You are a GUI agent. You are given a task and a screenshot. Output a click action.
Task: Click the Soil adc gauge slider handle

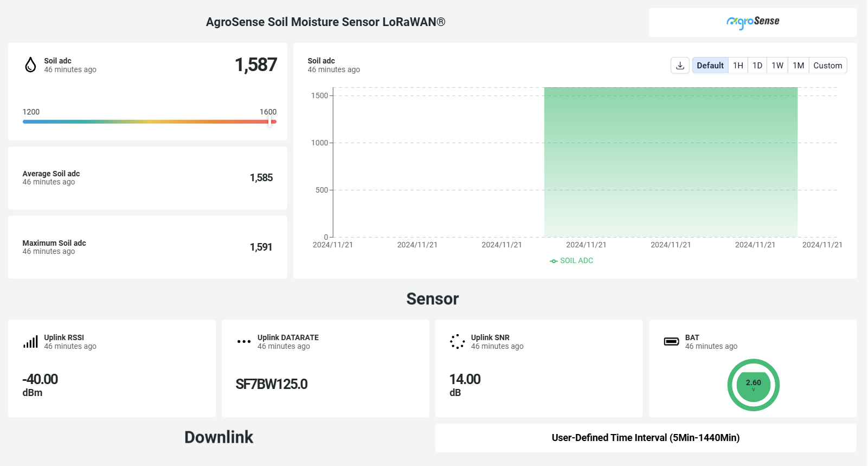270,122
